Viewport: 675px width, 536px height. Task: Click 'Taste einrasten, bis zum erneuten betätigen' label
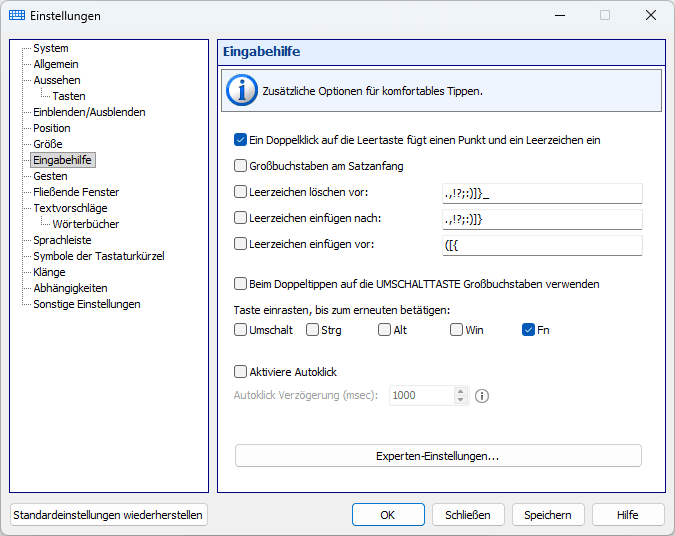pos(342,310)
